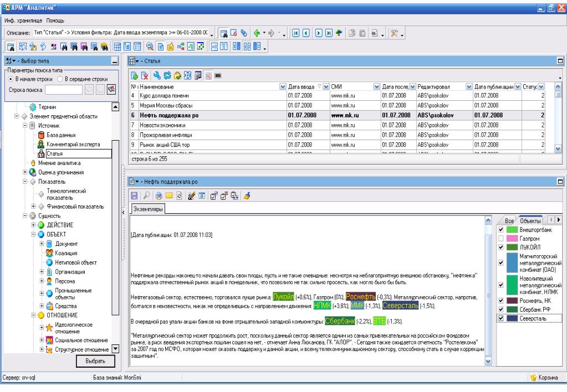Toggle the ЛУКОЙЛ checkbox

[x=501, y=247]
